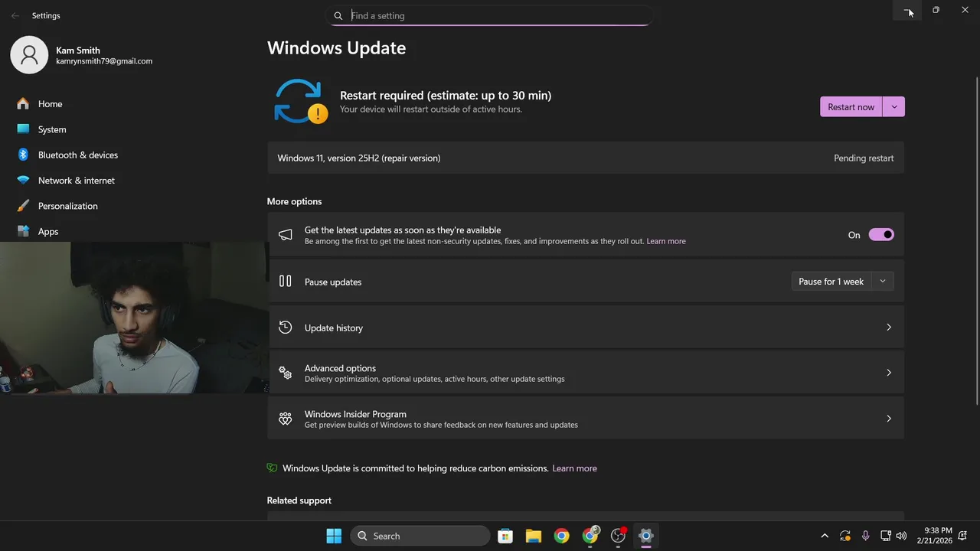Click the Advanced options gears icon
This screenshot has height=551, width=980.
pos(286,373)
